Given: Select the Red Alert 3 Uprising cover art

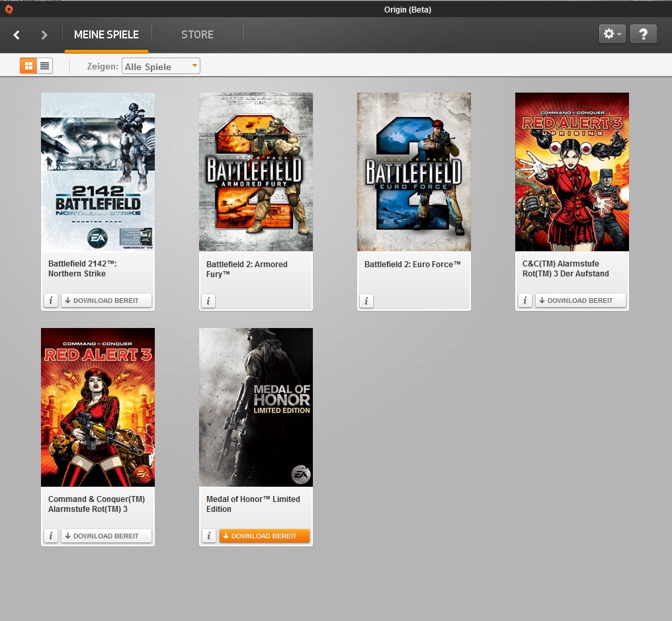Looking at the screenshot, I should tap(572, 172).
